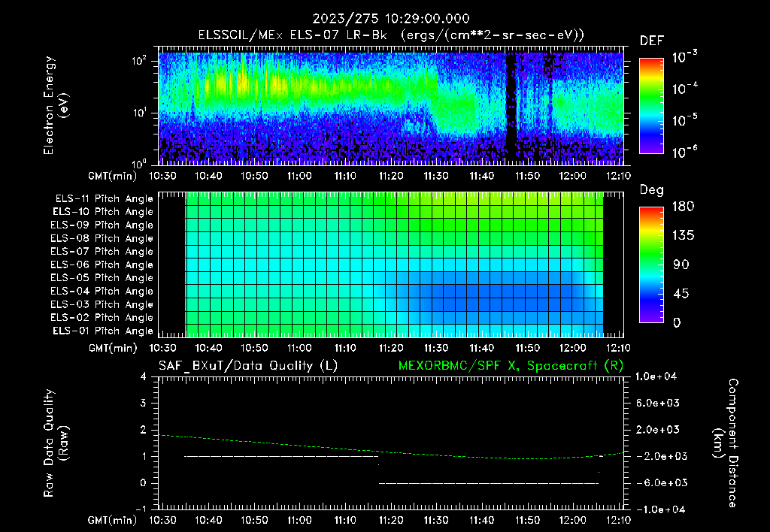Screen dimensions: 770x532
Task: Click the 10^1 electron energy tick label
Action: click(139, 113)
